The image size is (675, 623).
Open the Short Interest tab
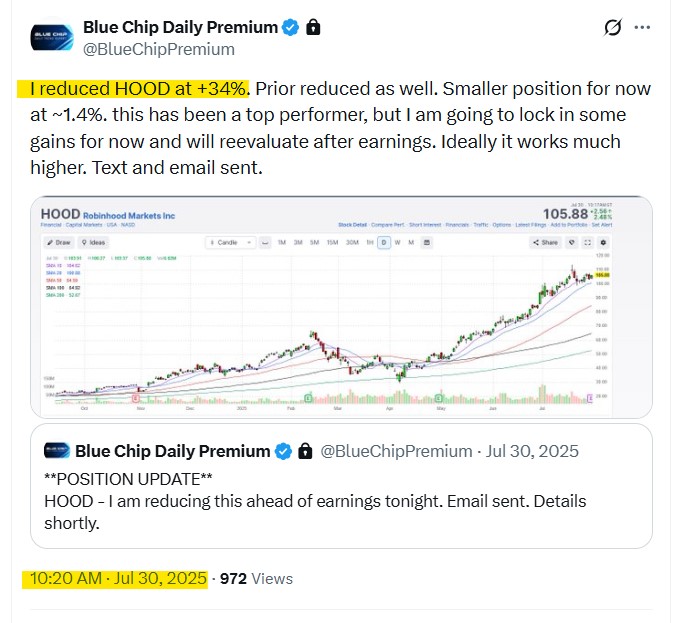click(x=433, y=226)
